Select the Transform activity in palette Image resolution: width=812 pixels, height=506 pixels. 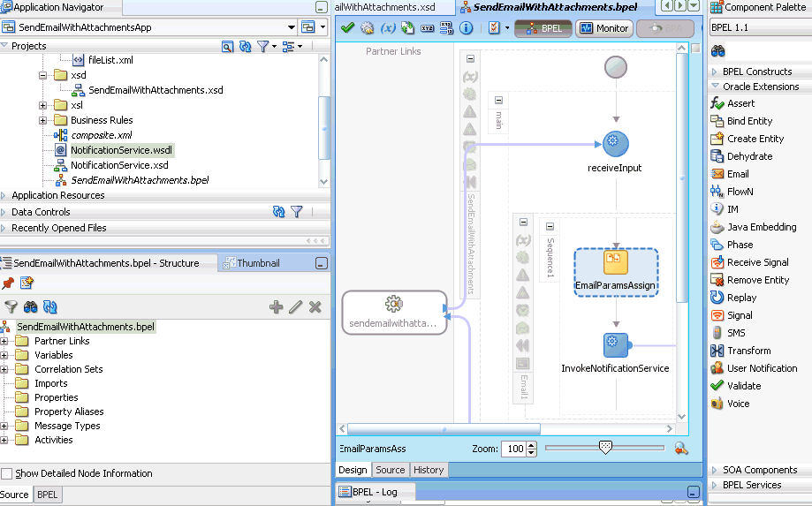pyautogui.click(x=748, y=351)
